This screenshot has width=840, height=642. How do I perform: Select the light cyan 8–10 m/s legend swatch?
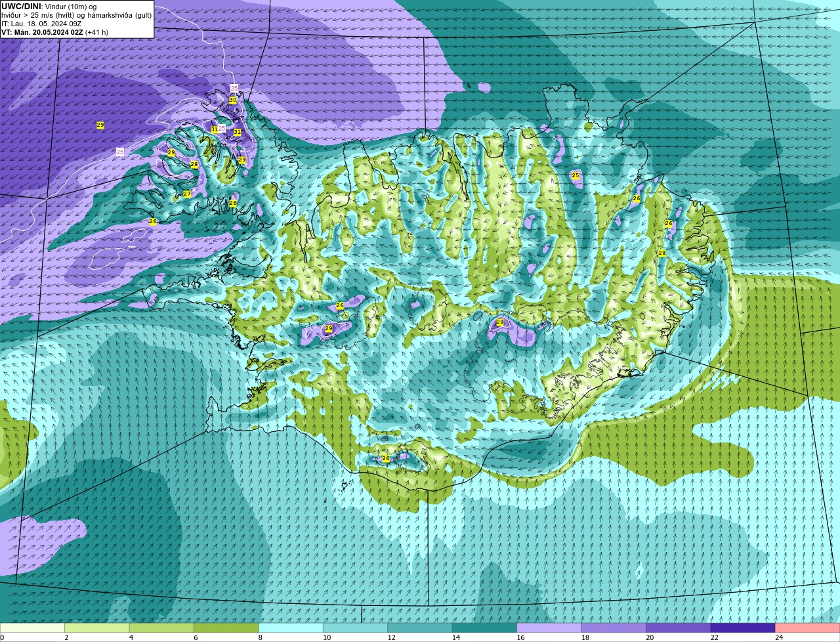[x=291, y=628]
